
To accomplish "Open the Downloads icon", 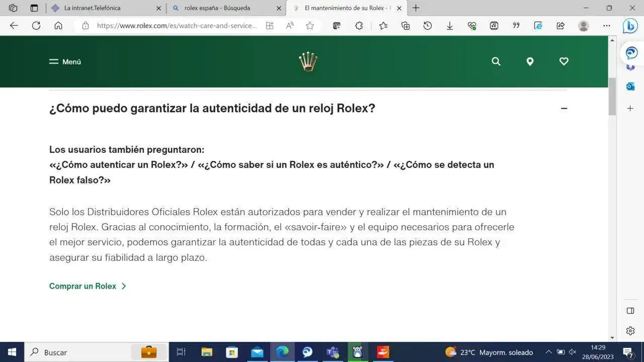I will coord(450,26).
